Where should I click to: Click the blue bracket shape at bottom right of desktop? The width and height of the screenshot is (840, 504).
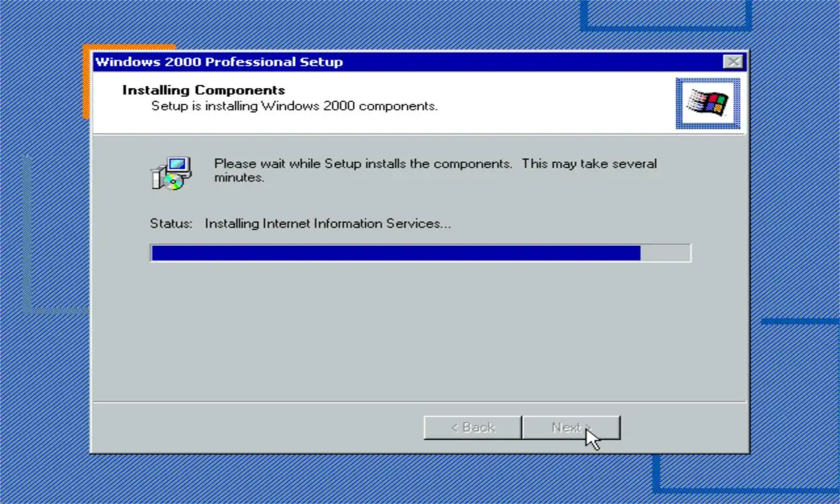coord(746,474)
